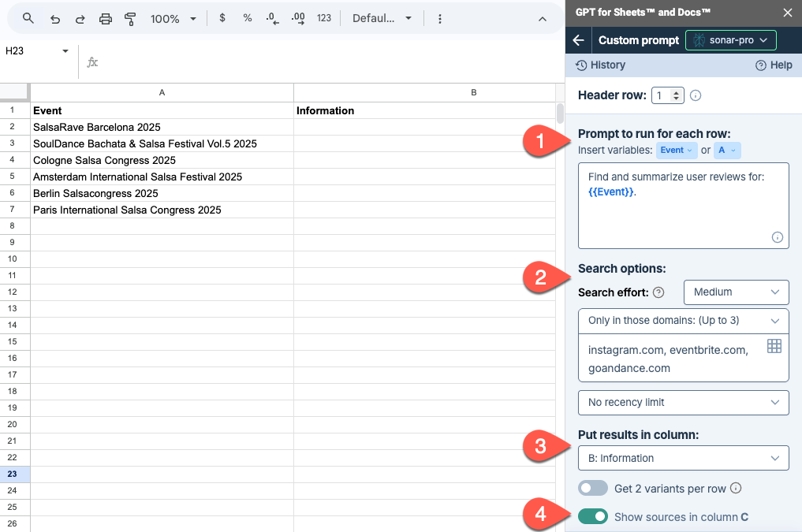
Task: Open Help in the sidebar
Action: tap(774, 65)
